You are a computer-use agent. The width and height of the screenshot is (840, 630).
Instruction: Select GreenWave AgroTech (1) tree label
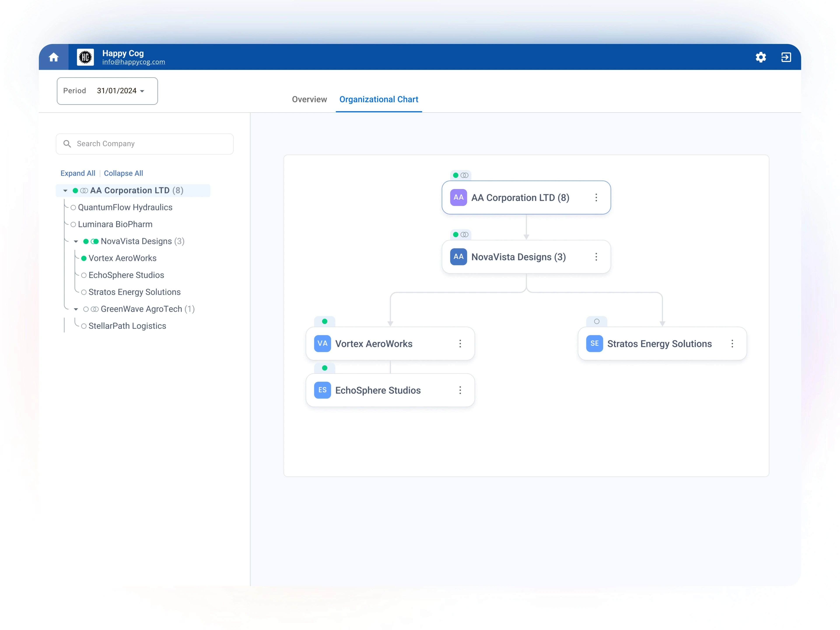tap(148, 309)
